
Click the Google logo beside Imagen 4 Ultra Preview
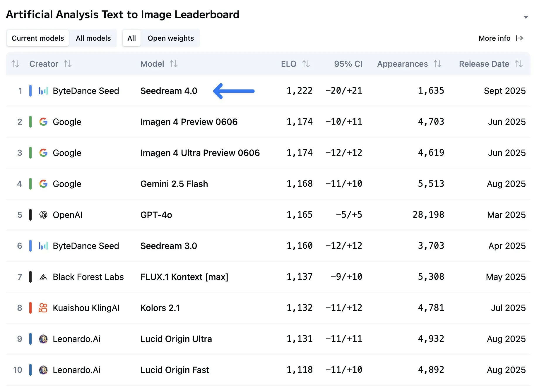(x=43, y=153)
